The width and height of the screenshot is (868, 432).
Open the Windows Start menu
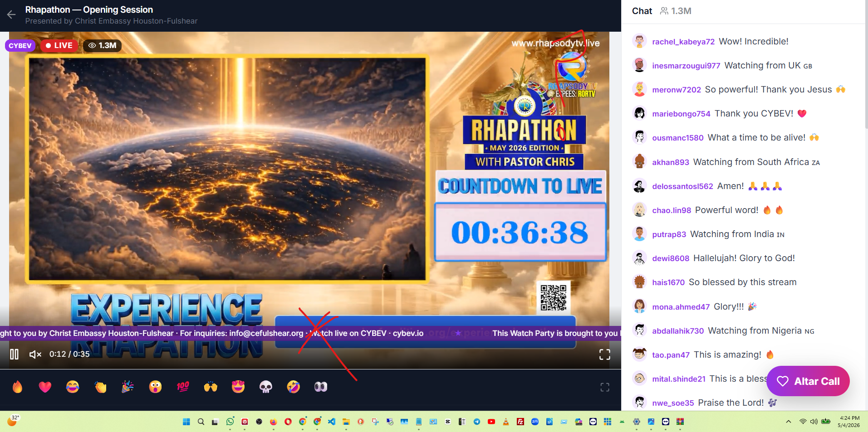(x=186, y=422)
